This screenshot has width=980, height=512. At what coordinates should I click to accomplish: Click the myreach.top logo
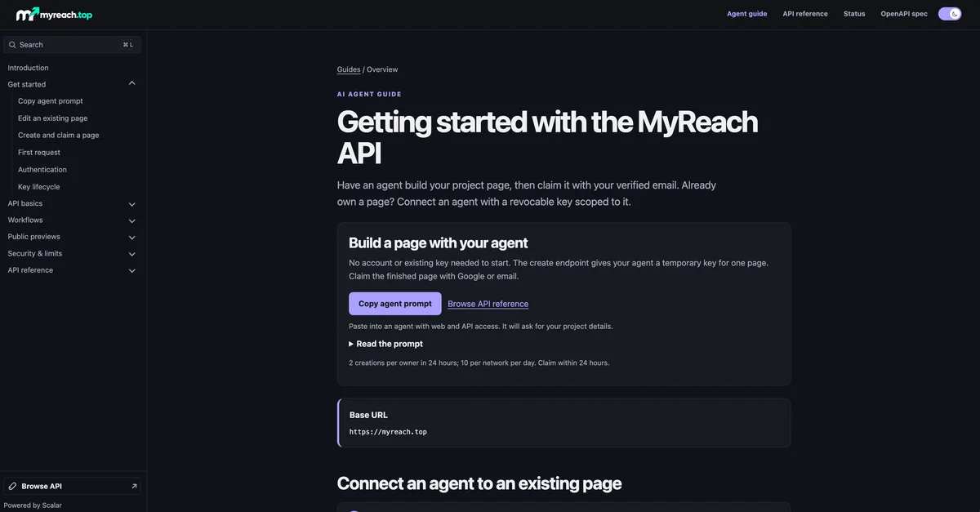tap(54, 14)
